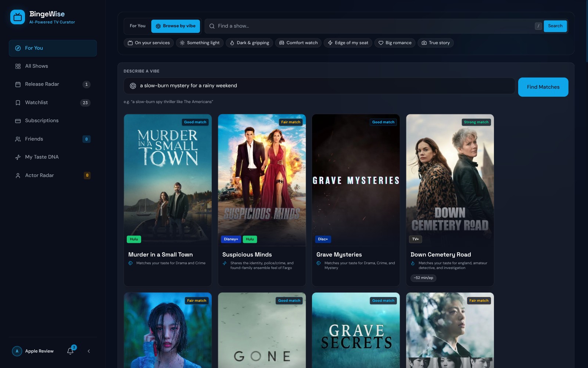Switch to the For You tab
The height and width of the screenshot is (368, 588).
tap(137, 26)
